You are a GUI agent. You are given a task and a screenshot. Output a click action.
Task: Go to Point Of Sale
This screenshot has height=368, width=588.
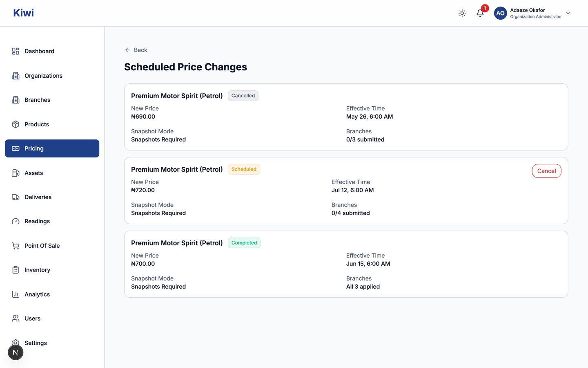click(52, 246)
